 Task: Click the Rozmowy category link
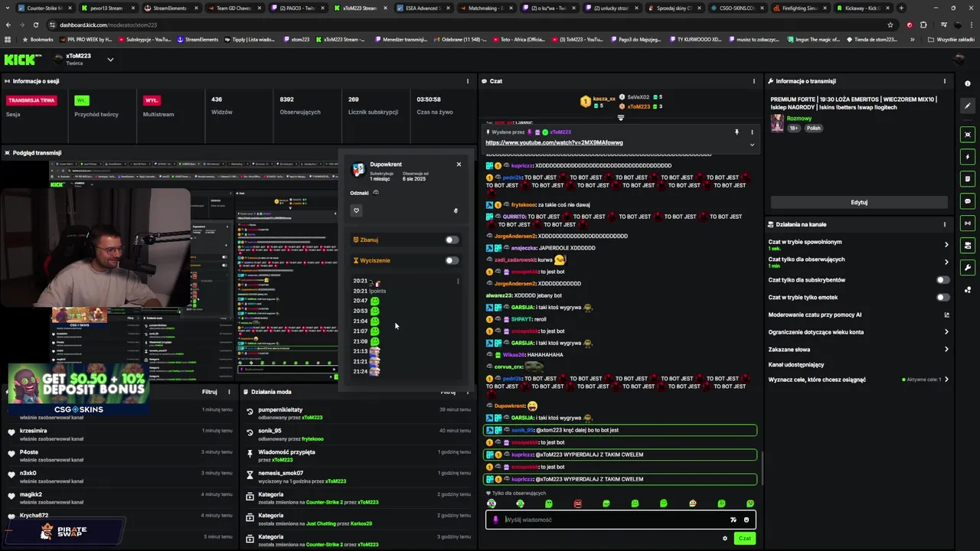(x=799, y=119)
